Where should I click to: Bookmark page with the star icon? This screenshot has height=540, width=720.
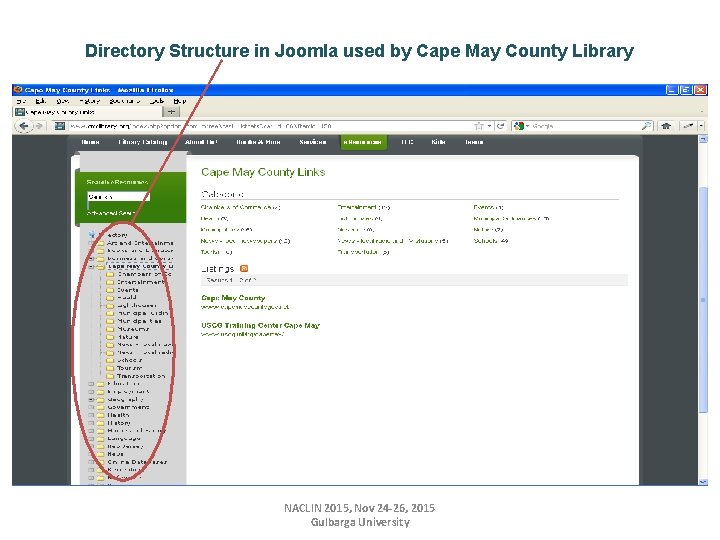click(479, 126)
